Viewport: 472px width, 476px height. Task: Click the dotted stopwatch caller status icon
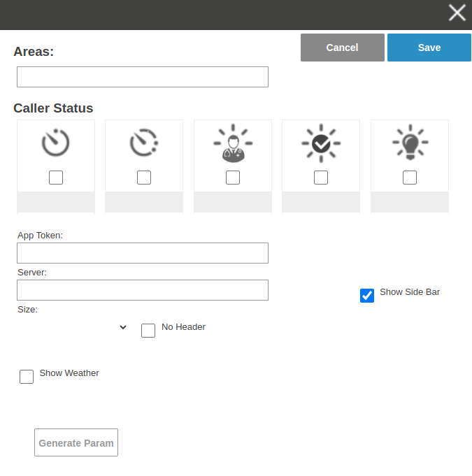point(144,143)
